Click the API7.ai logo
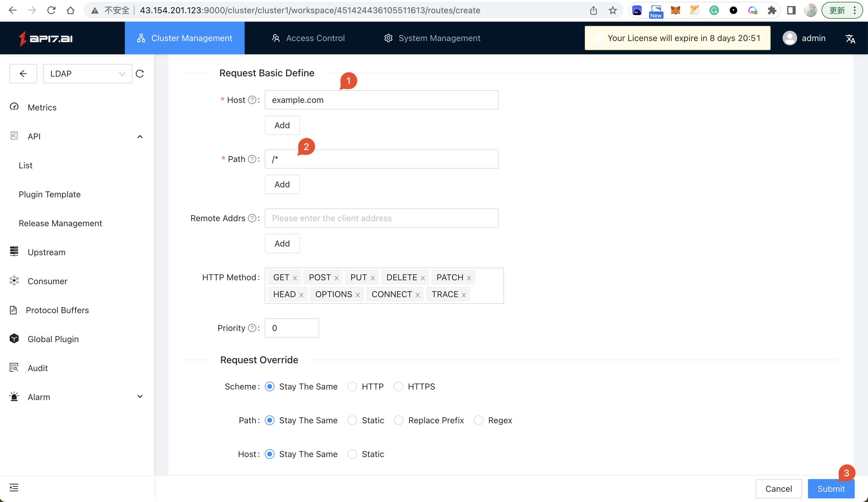The height and width of the screenshot is (502, 868). 46,38
